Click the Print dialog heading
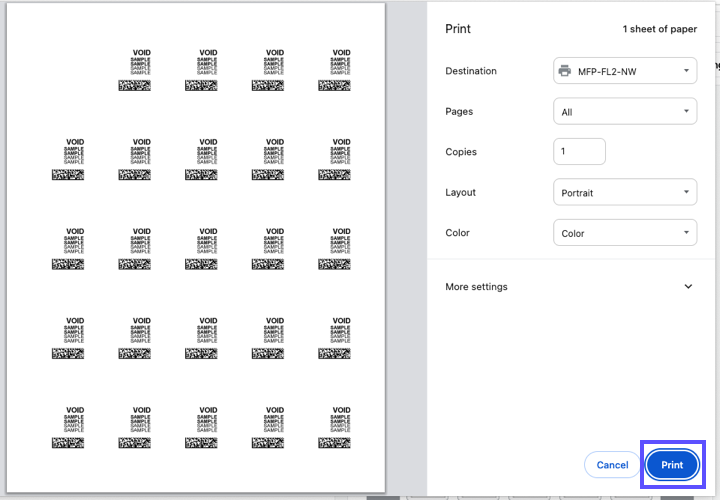Image resolution: width=720 pixels, height=500 pixels. (457, 29)
